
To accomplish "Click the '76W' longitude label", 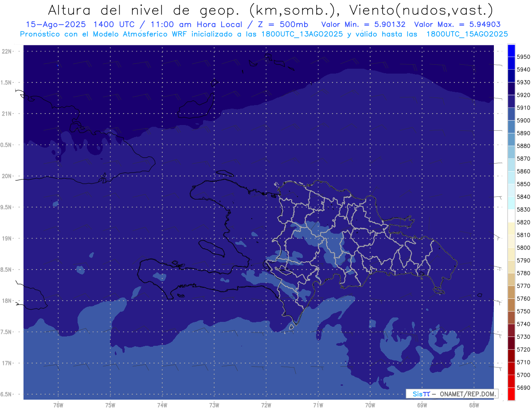I will click(58, 405).
